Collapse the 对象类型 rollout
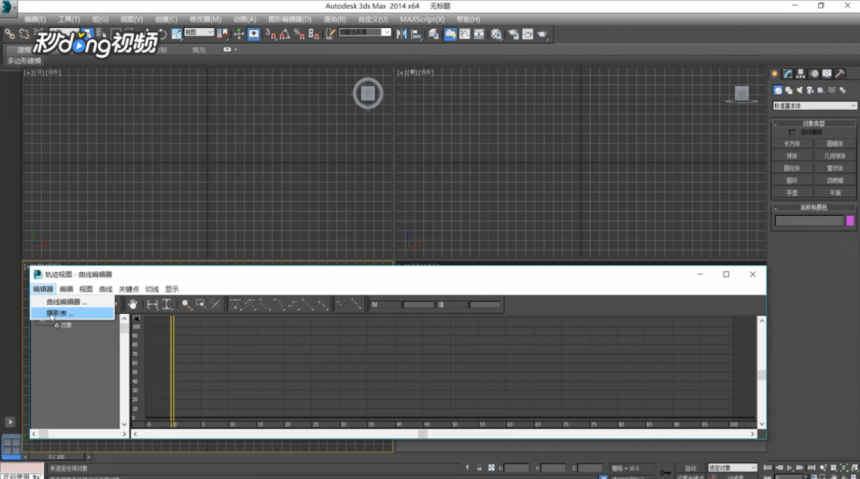 [813, 123]
